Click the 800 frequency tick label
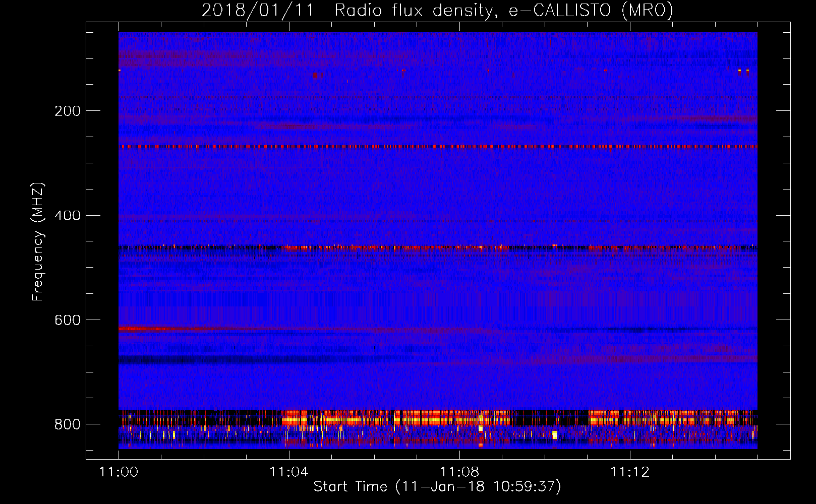This screenshot has width=816, height=504. point(67,424)
